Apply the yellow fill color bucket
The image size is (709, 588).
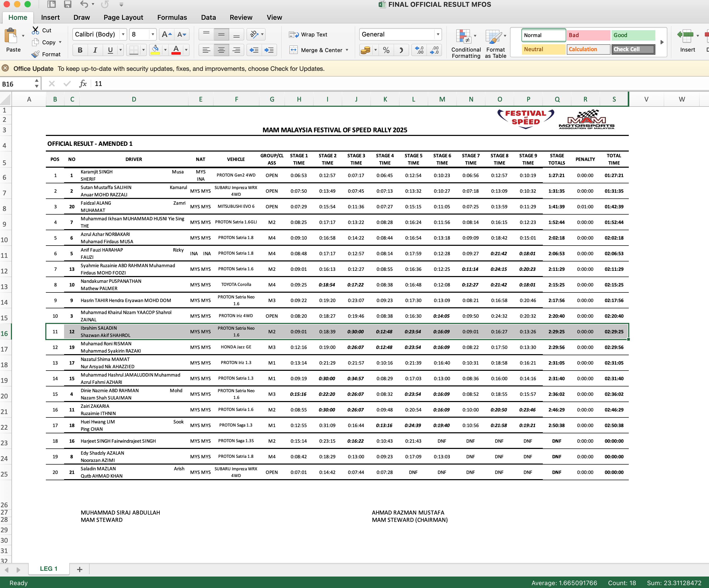pyautogui.click(x=155, y=50)
